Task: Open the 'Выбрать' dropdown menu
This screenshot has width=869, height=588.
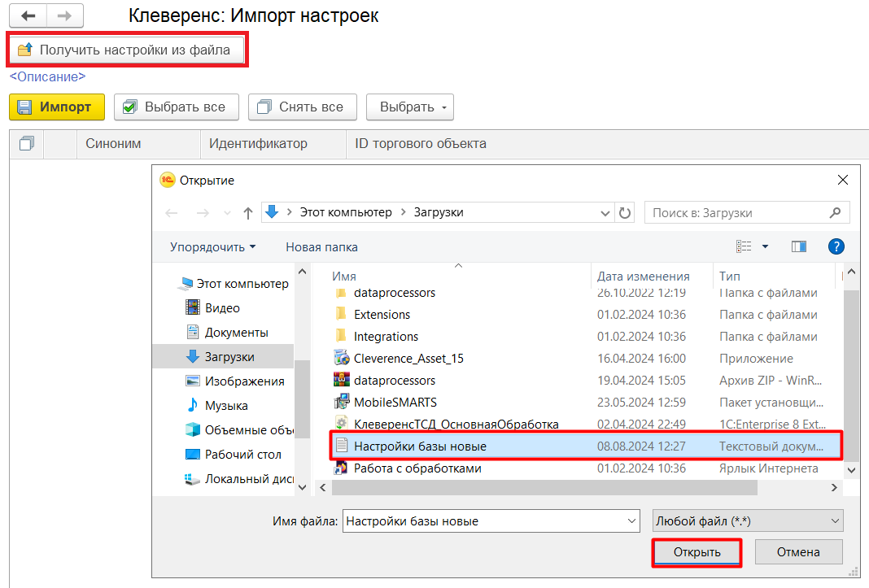Action: (x=410, y=107)
